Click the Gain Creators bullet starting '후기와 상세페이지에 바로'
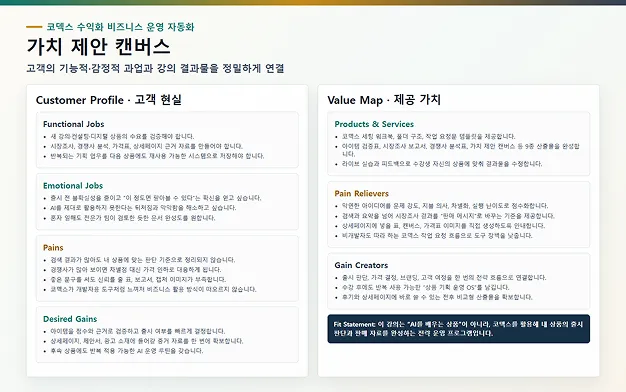Viewport: 626px width, 392px height. [x=437, y=297]
